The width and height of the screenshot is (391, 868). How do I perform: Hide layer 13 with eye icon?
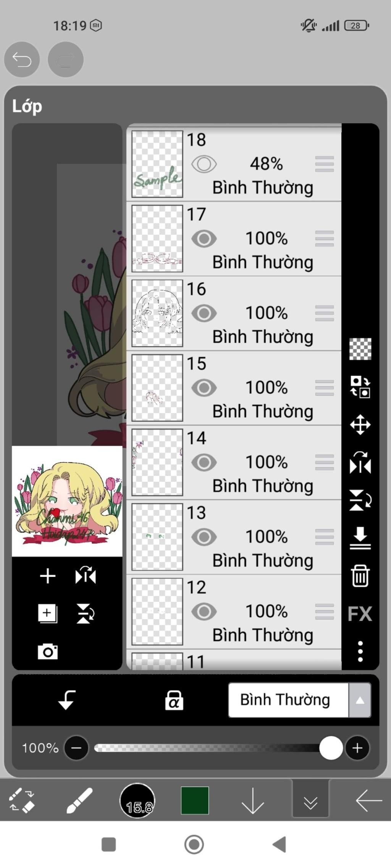(x=204, y=537)
